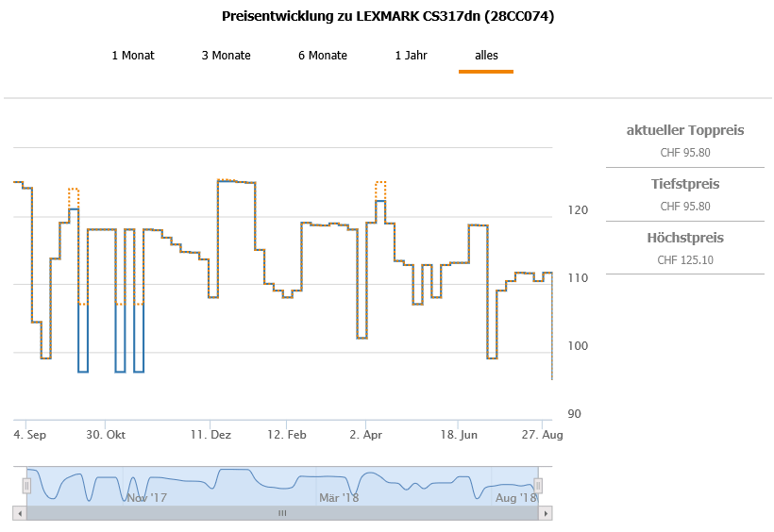This screenshot has height=532, width=774.
Task: Click the 11. Dez x-axis label
Action: click(210, 435)
